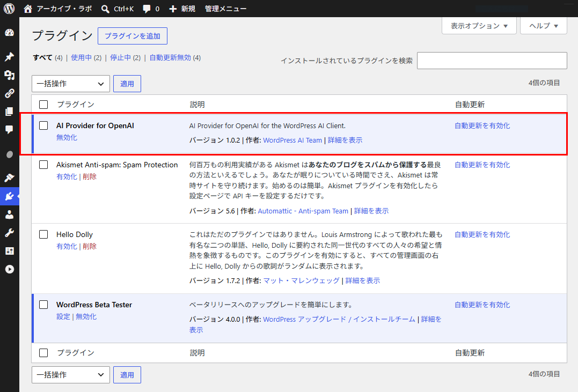Open the WordPress AI Team author link
This screenshot has height=392, width=578.
(292, 140)
